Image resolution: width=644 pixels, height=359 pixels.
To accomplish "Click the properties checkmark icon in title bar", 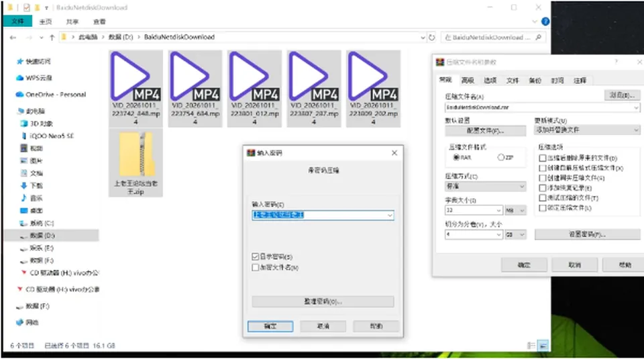I will (x=27, y=7).
